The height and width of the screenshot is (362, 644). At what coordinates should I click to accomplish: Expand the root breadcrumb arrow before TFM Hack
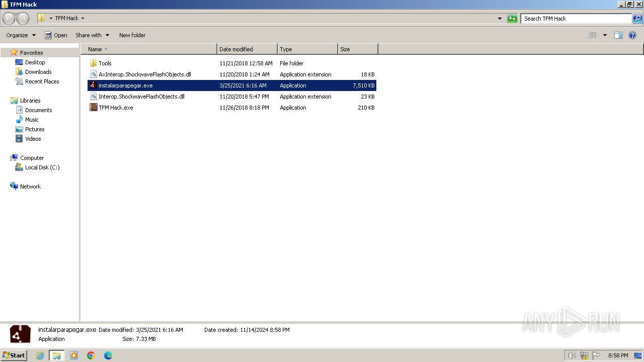51,19
